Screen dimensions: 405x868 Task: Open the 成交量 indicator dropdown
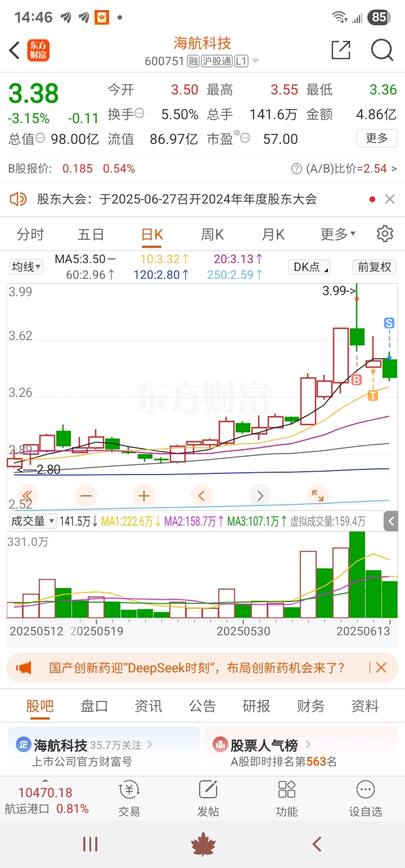pos(33,521)
